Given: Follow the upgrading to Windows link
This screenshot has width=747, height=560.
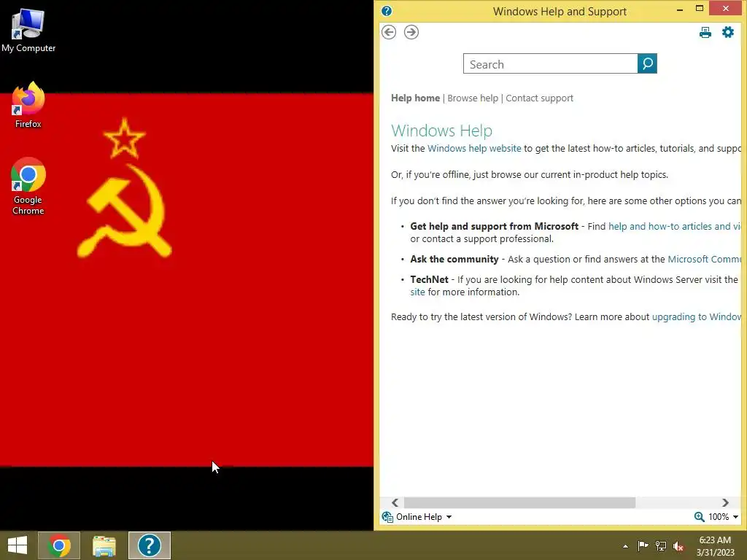Looking at the screenshot, I should 697,317.
